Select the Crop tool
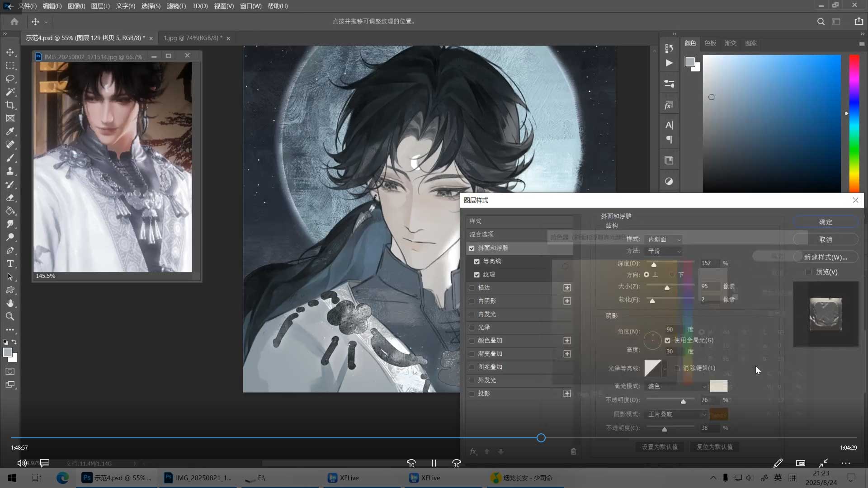868x488 pixels. 10,105
